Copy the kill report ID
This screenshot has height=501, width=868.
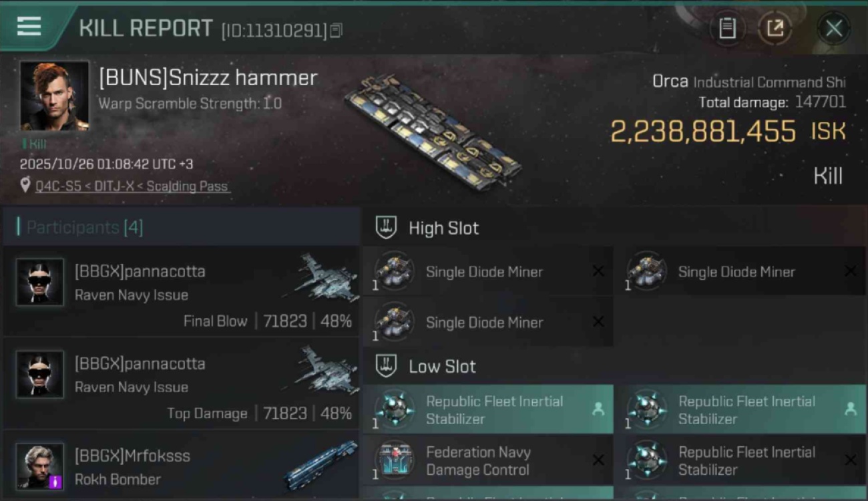(x=336, y=30)
